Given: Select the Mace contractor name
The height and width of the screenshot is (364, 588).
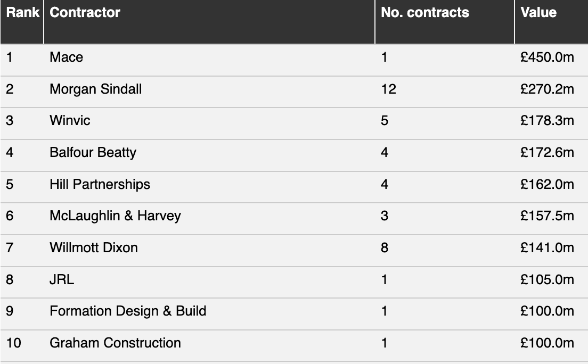Looking at the screenshot, I should [x=66, y=57].
